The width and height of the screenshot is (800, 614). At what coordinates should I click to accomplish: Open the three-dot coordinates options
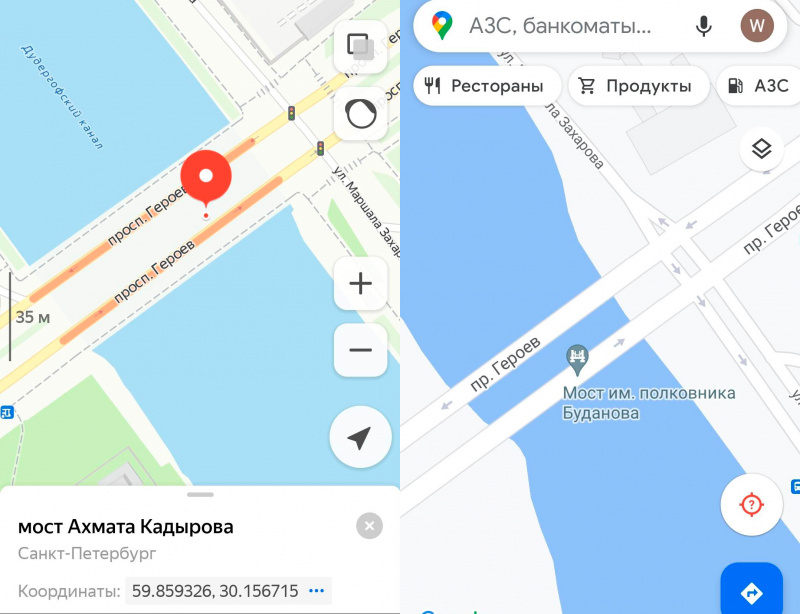point(316,591)
